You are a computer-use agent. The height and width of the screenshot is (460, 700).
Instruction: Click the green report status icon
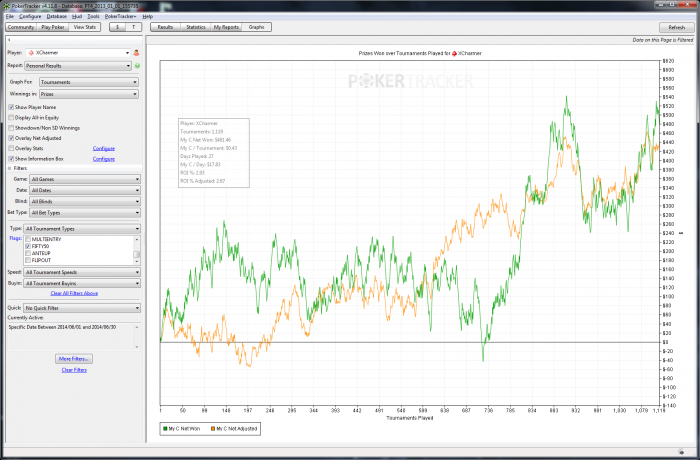click(x=137, y=65)
